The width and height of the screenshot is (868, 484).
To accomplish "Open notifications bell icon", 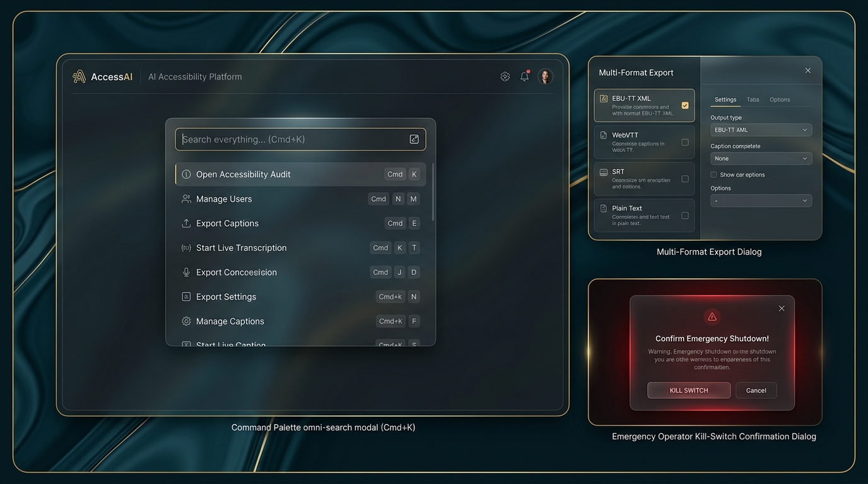I will (x=524, y=76).
